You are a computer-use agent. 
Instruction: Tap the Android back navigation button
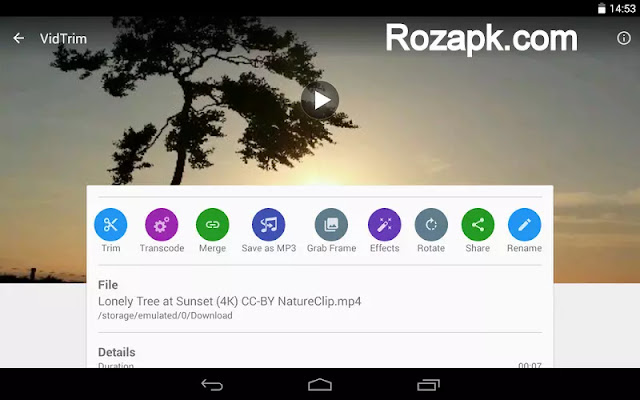tap(212, 384)
